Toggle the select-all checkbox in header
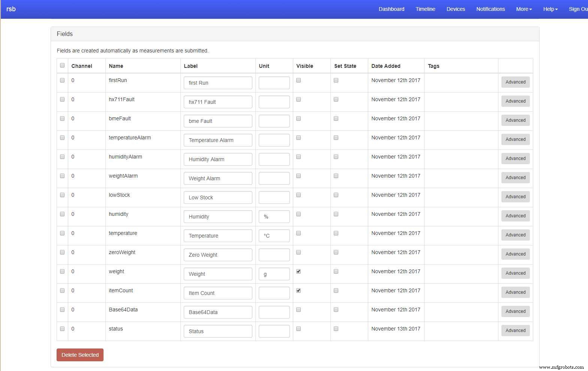 62,65
